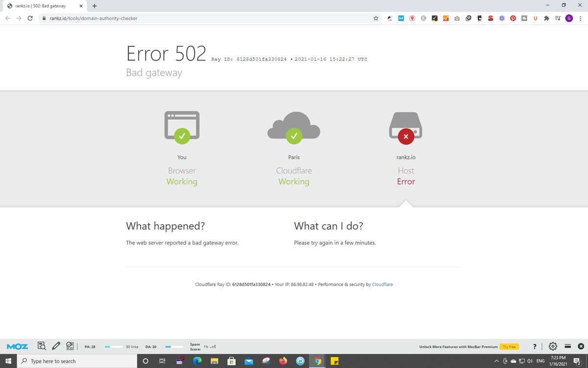The image size is (588, 368).
Task: Select the rankz.io 502 Bad gateway tab
Action: click(44, 6)
